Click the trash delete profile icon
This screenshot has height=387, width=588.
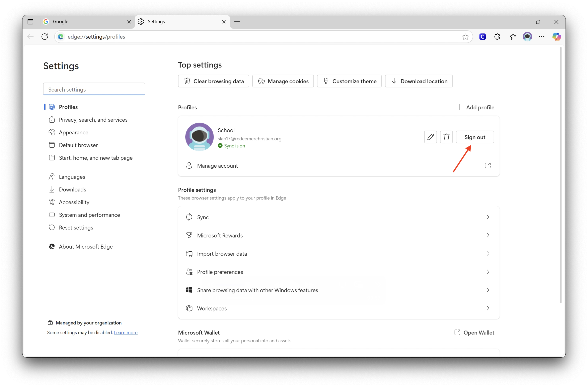tap(446, 137)
